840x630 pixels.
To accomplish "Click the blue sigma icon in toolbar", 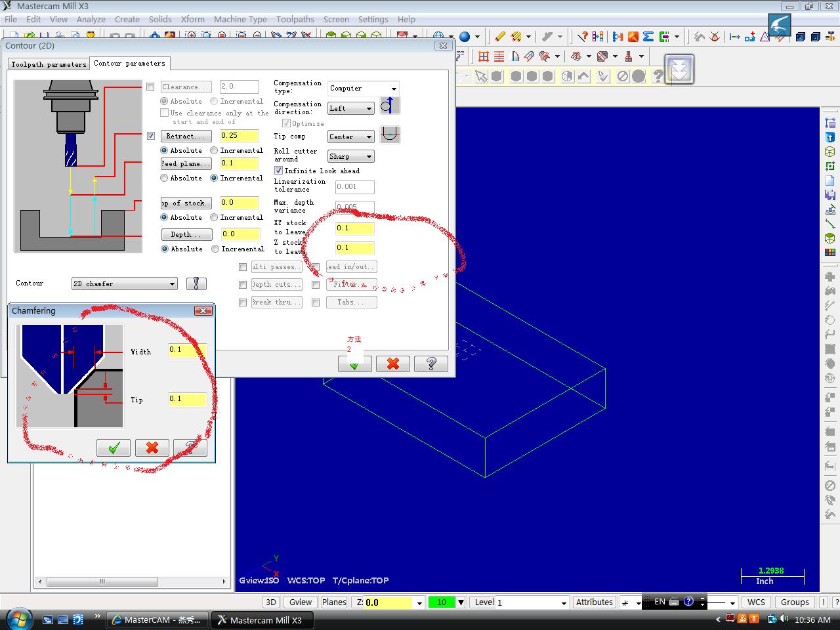I will pyautogui.click(x=648, y=37).
